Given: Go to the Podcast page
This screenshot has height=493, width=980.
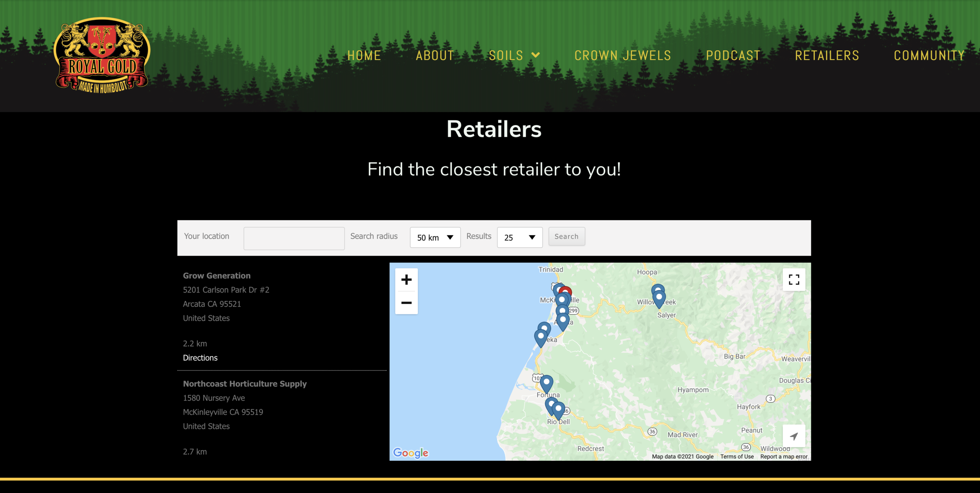Looking at the screenshot, I should click(x=733, y=56).
